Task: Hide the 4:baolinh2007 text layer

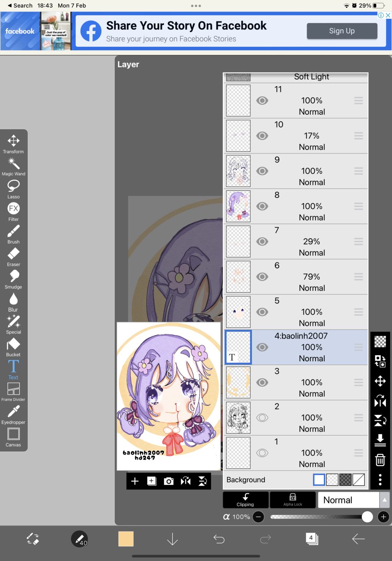Action: click(x=262, y=347)
